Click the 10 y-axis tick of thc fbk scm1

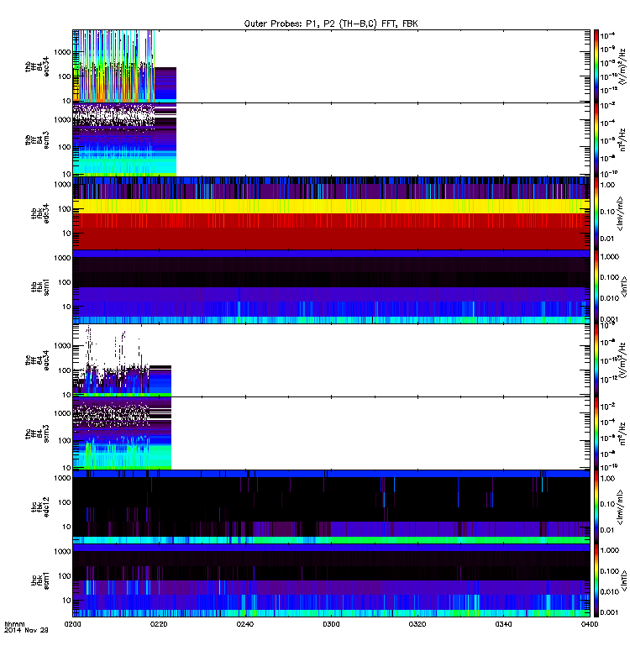coord(66,601)
